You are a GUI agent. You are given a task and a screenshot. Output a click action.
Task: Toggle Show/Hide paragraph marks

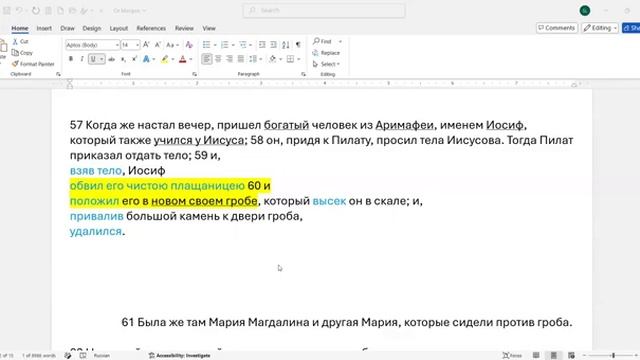coord(298,44)
